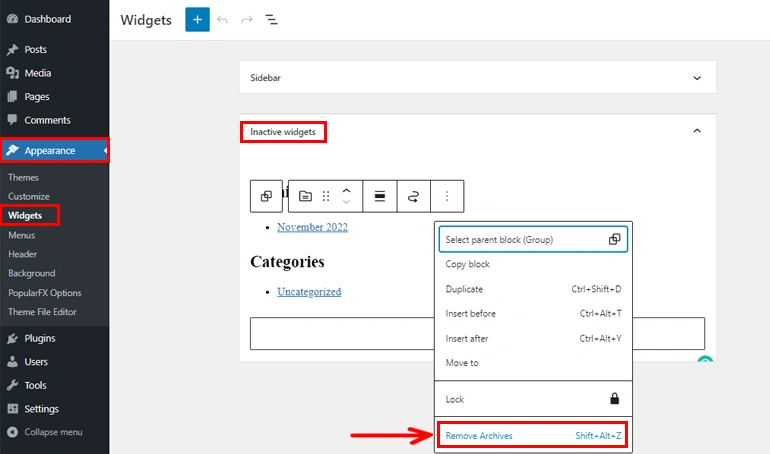Open Menus submenu item
770x454 pixels.
click(x=22, y=235)
